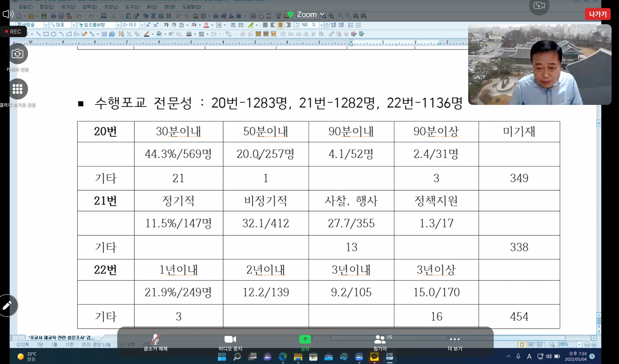The width and height of the screenshot is (619, 364).
Task: Open the underline style dropdown arrow
Action: click(x=187, y=25)
